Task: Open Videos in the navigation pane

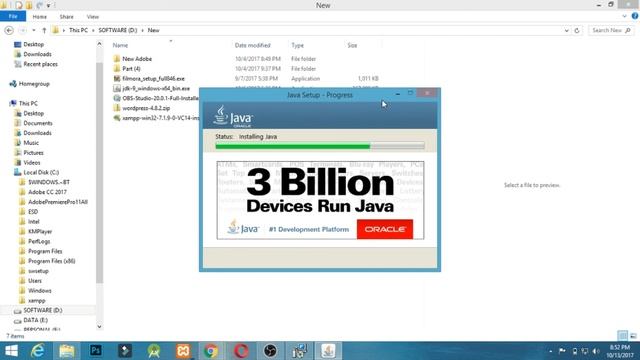Action: coord(32,162)
